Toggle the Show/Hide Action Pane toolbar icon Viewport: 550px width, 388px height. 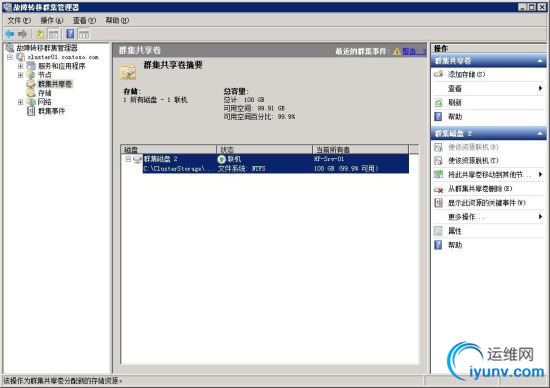coord(84,34)
